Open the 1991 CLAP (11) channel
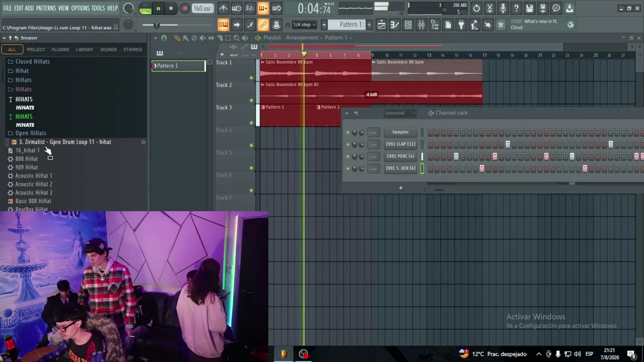 (400, 144)
